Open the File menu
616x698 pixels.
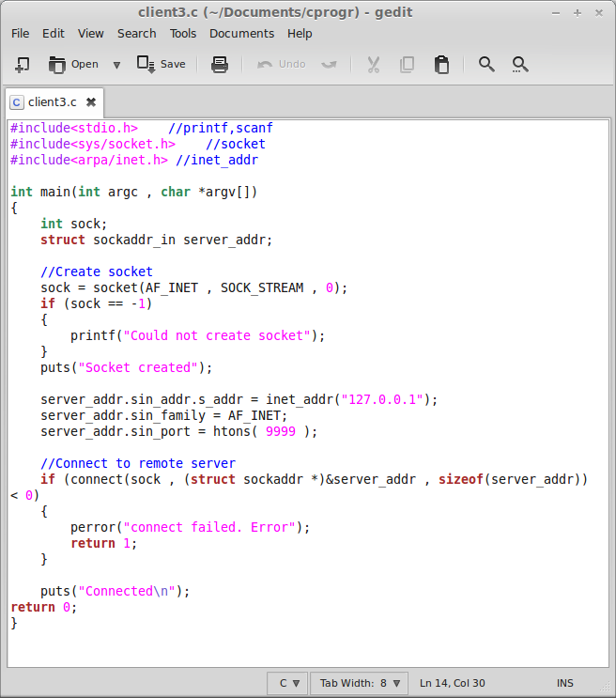20,34
